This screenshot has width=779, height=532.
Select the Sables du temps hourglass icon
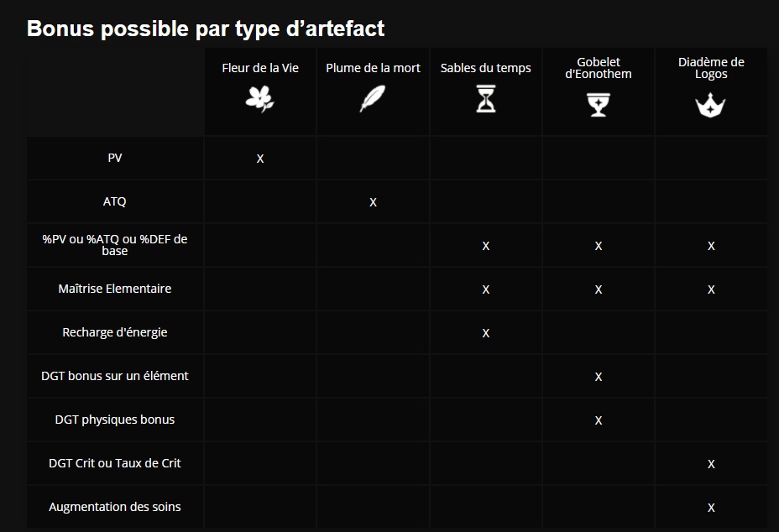click(485, 98)
